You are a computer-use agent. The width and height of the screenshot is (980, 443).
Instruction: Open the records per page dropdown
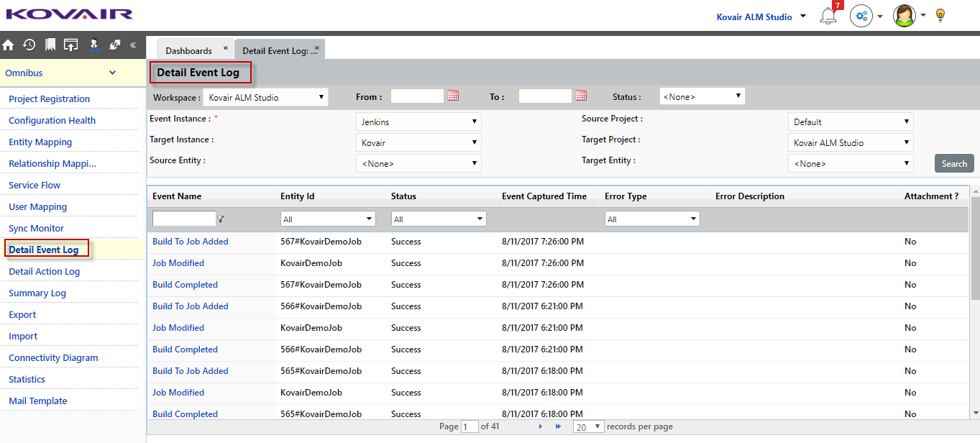[587, 426]
